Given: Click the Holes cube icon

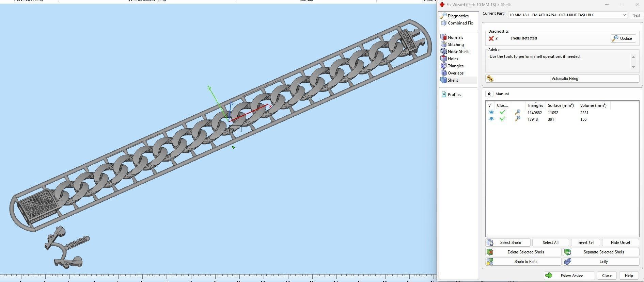Looking at the screenshot, I should coord(443,59).
